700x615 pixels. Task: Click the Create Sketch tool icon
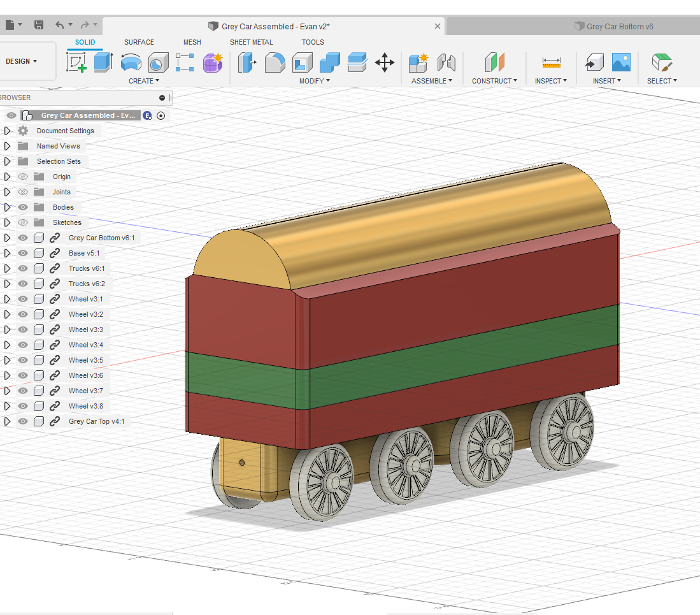[x=76, y=62]
